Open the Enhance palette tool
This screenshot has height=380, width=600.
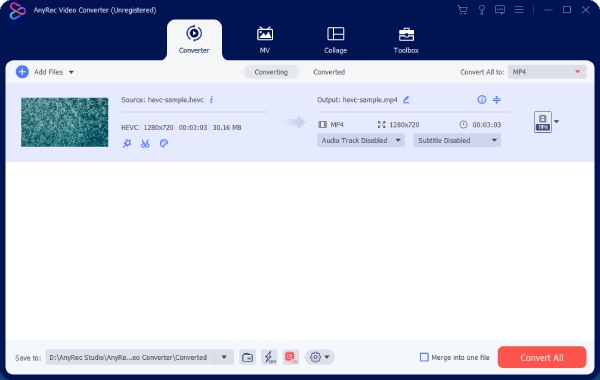click(164, 143)
